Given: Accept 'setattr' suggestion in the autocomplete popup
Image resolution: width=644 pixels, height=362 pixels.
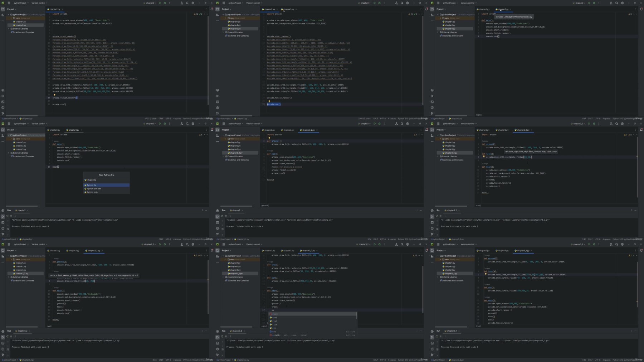Looking at the screenshot, I should (313, 335).
